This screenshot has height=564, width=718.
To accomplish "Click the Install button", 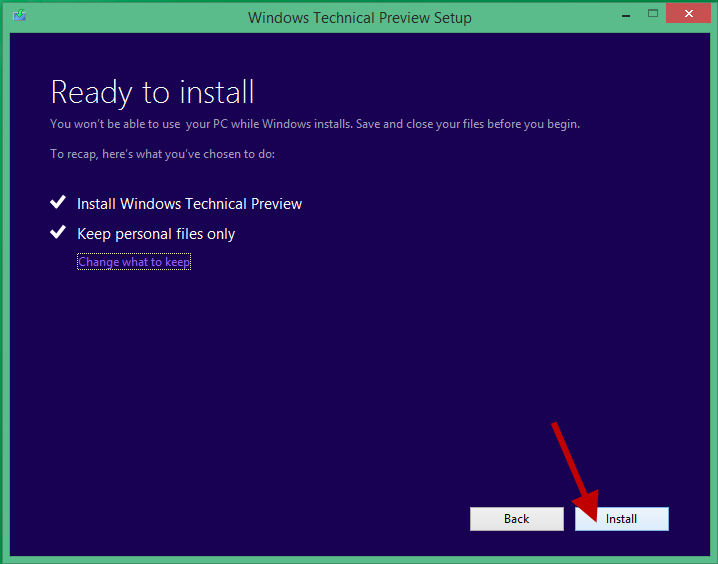I will (621, 519).
